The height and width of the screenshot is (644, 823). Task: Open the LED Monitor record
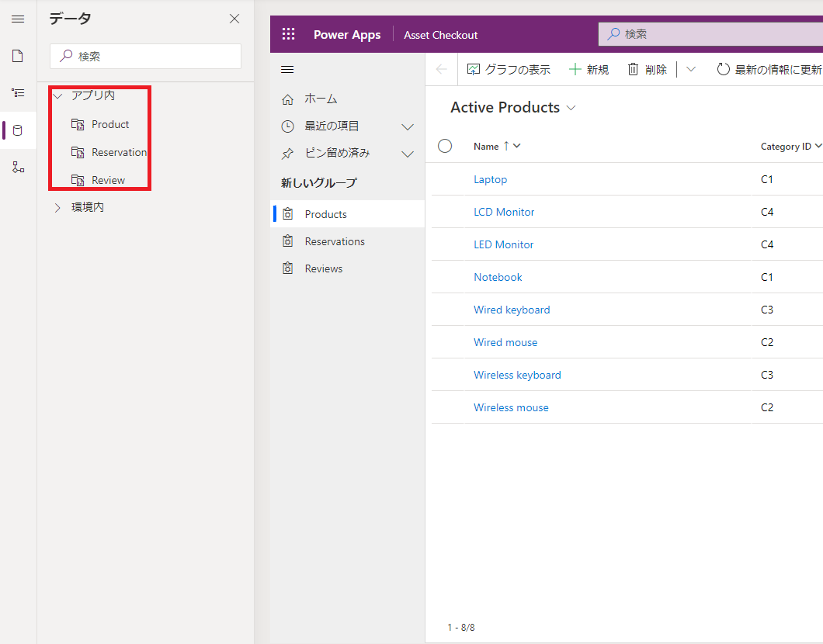(x=503, y=244)
